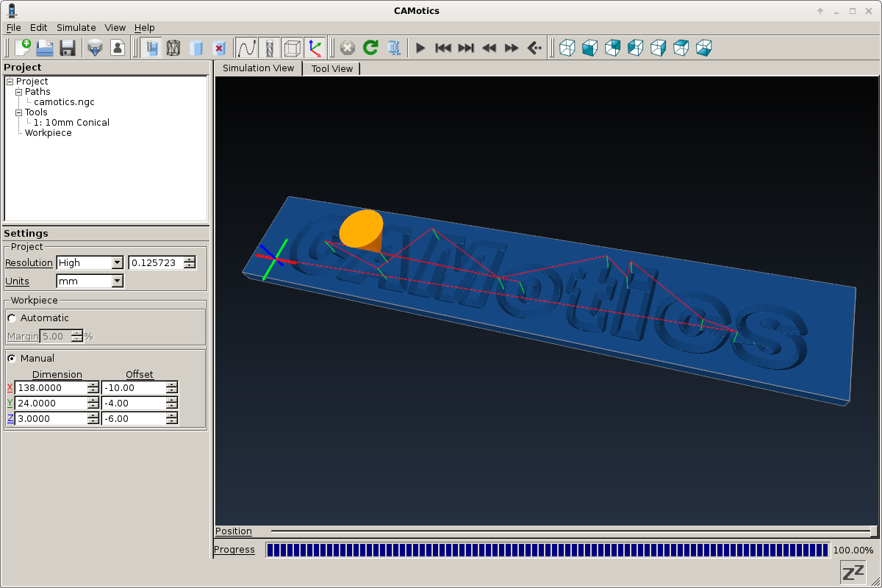Skip to end of the simulation
The image size is (882, 588).
point(466,48)
